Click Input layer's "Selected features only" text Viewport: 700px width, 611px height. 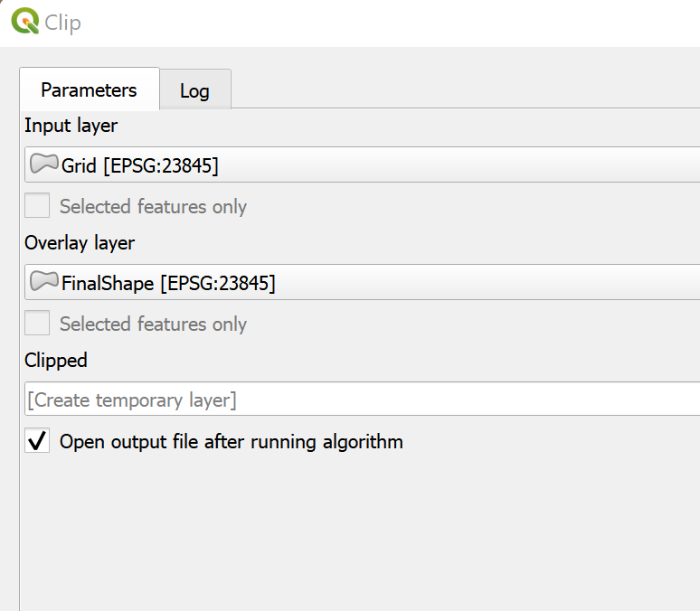point(153,207)
